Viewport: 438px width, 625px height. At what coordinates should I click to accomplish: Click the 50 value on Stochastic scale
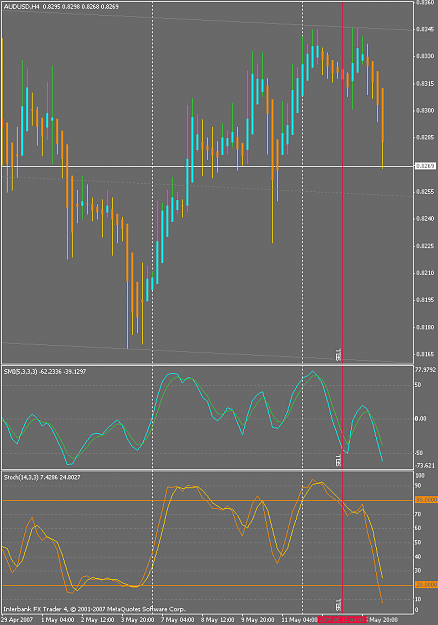pos(418,542)
